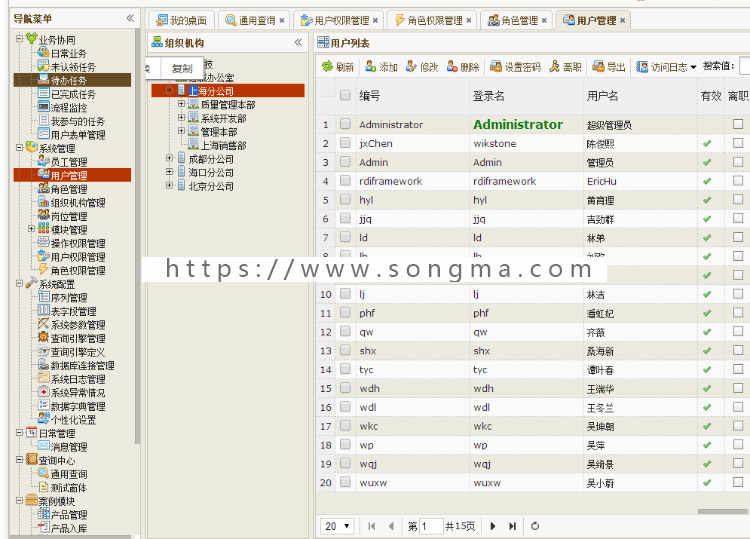Close the 用户管理 tab
Viewport: 750px width, 539px height.
click(622, 21)
